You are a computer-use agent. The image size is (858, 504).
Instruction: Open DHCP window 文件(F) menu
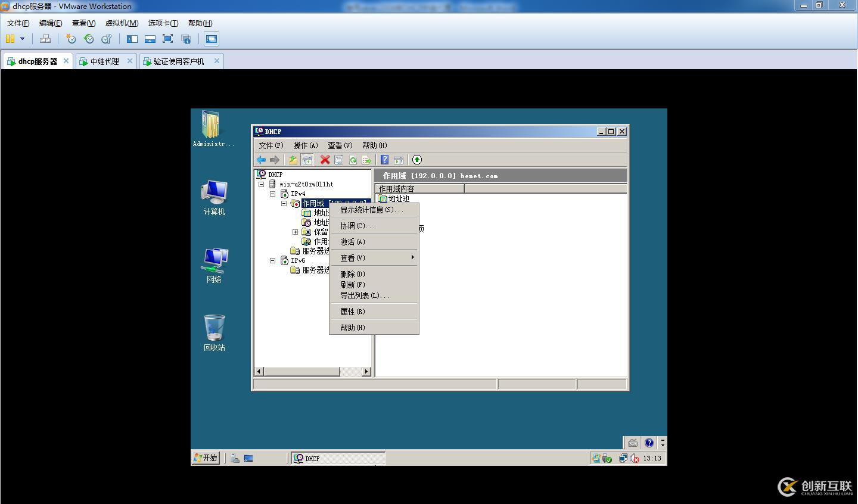[x=271, y=145]
